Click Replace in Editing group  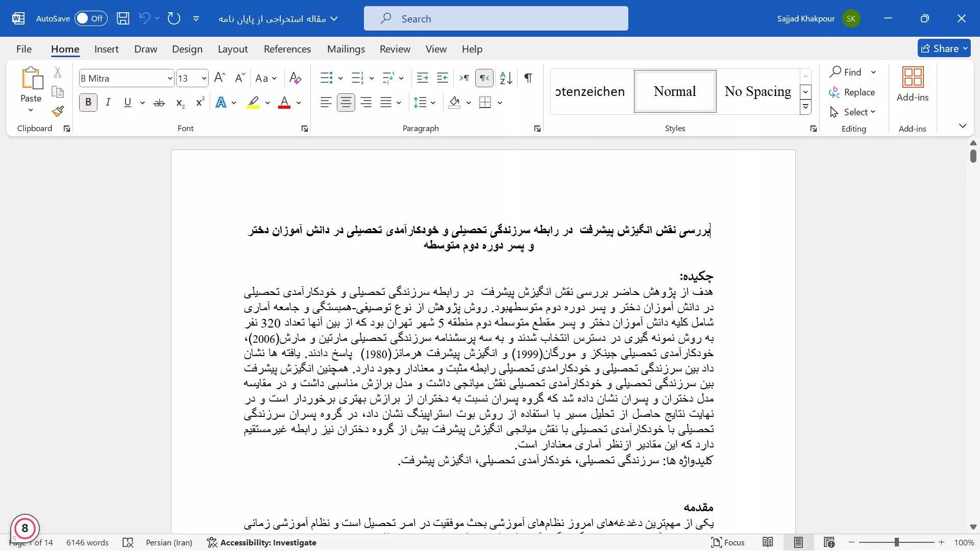coord(852,92)
